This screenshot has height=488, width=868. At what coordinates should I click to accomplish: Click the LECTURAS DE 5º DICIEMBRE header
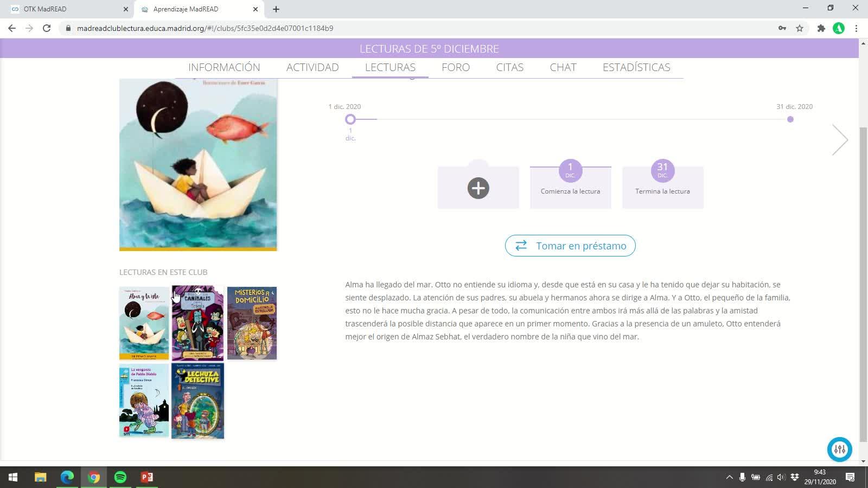429,49
